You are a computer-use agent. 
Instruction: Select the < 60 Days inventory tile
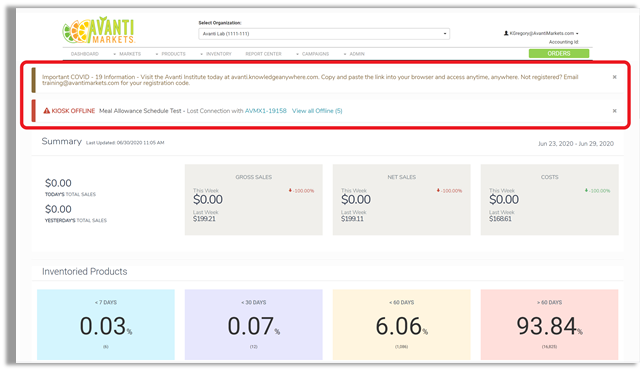pos(402,325)
